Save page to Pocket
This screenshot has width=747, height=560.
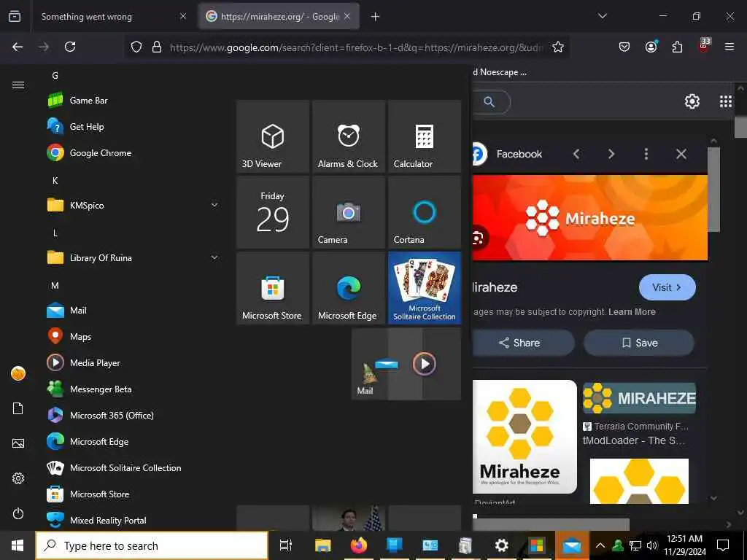pyautogui.click(x=624, y=47)
